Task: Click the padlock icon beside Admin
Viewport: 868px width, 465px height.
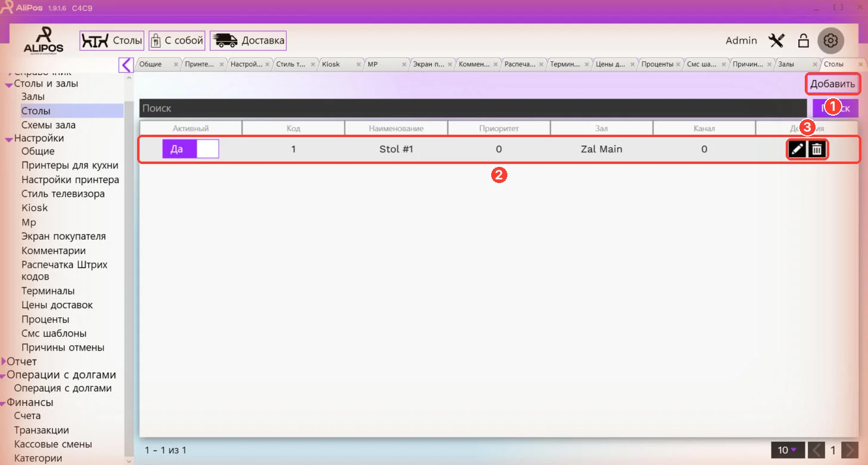Action: click(803, 41)
